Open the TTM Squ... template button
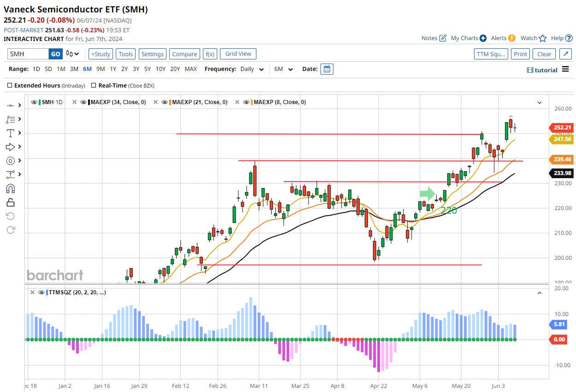Image resolution: width=576 pixels, height=392 pixels. pyautogui.click(x=491, y=54)
